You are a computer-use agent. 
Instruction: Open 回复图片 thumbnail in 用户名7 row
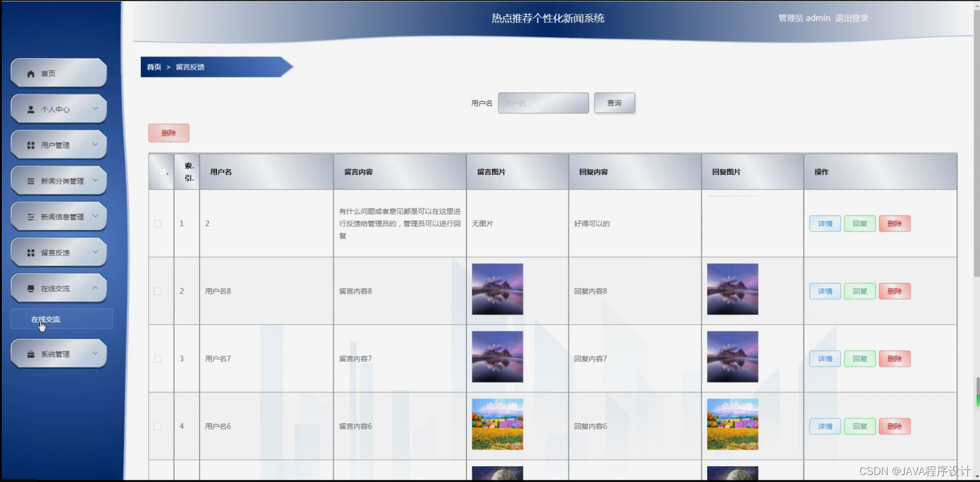(x=733, y=357)
